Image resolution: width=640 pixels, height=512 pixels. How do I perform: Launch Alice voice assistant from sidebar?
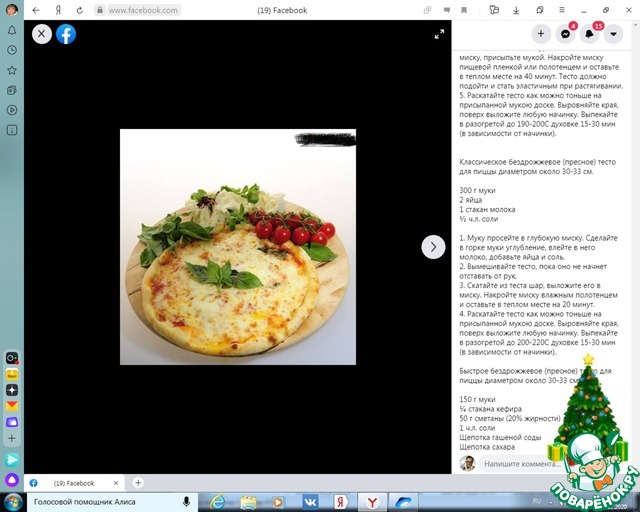pos(12,480)
